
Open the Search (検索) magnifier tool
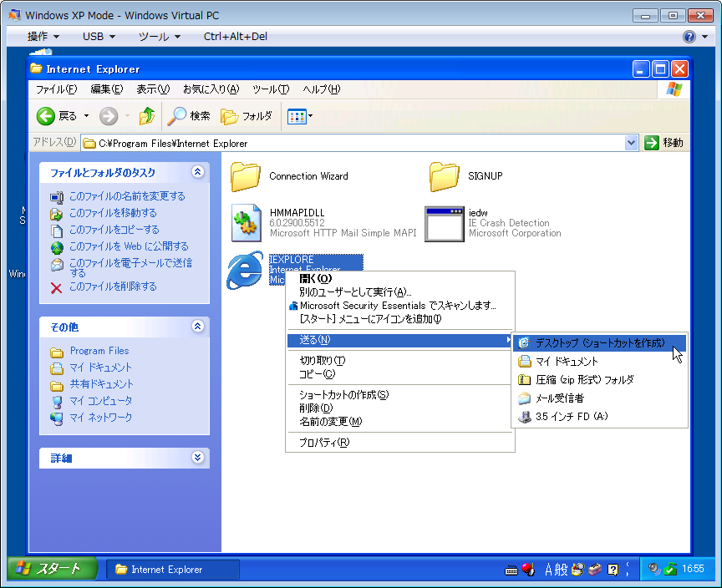coord(176,116)
